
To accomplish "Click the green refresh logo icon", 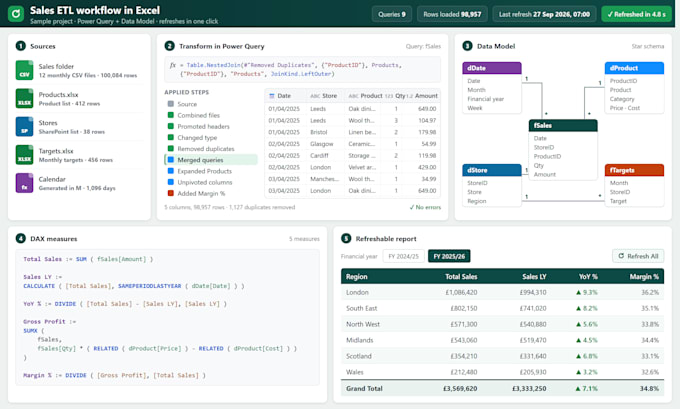I will [x=16, y=14].
